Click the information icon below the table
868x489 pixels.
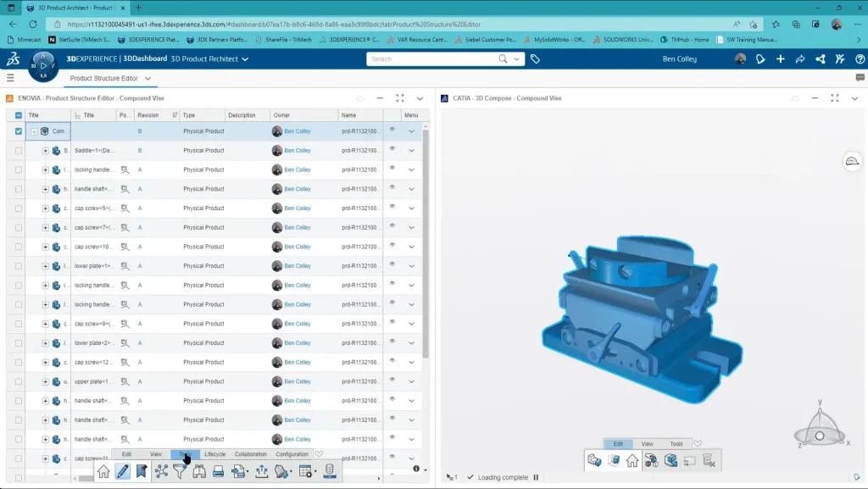[x=415, y=469]
